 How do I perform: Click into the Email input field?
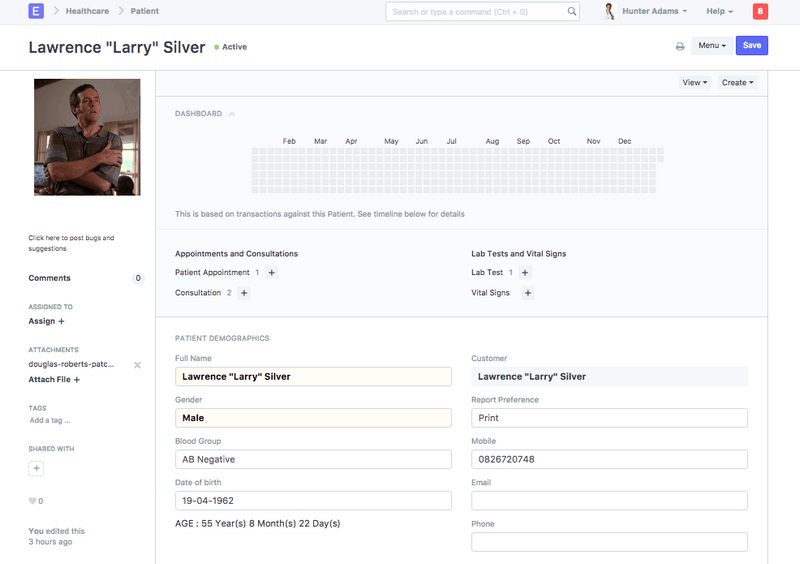(x=609, y=500)
